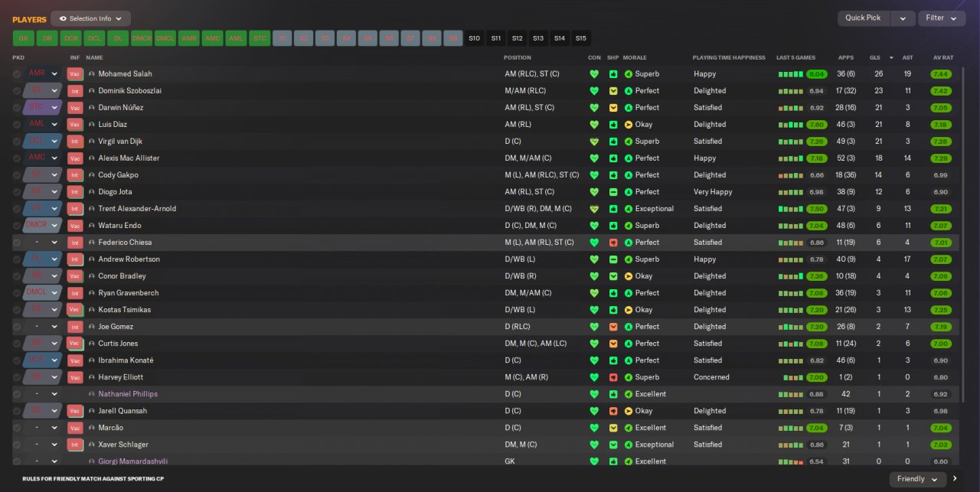Open the Selection Info dropdown
Image resolution: width=980 pixels, height=492 pixels.
click(x=90, y=18)
